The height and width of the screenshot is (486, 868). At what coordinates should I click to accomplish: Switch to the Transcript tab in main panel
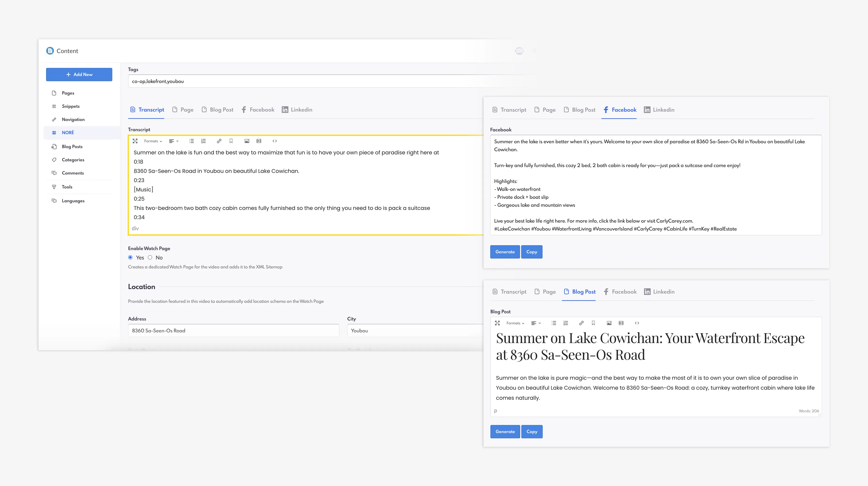(147, 110)
